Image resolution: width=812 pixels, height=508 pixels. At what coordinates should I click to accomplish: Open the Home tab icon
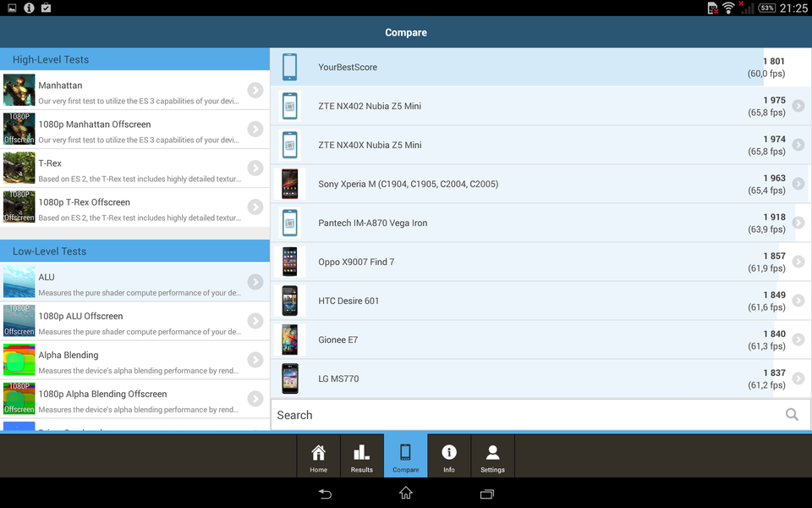point(318,453)
